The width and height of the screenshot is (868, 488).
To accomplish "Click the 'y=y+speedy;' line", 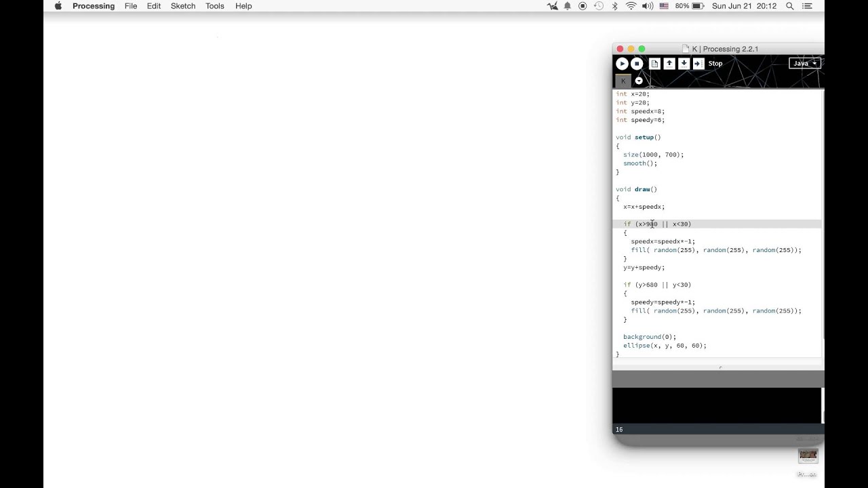I will click(644, 268).
